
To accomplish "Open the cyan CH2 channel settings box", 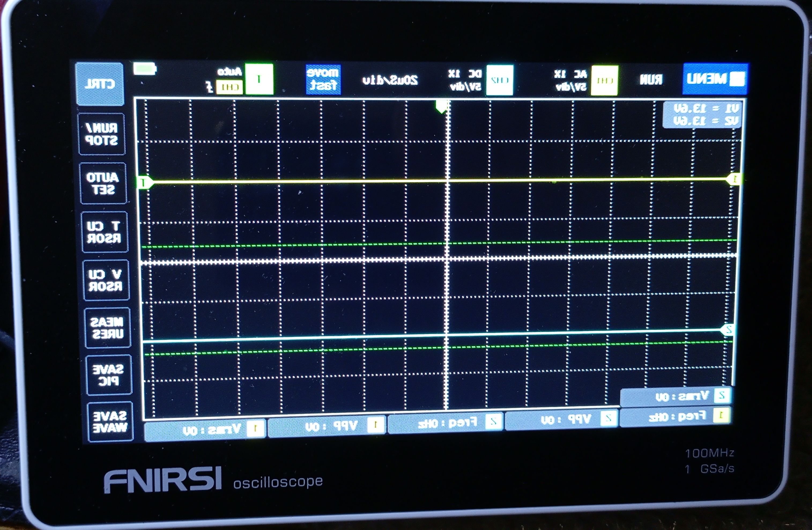I will (499, 80).
